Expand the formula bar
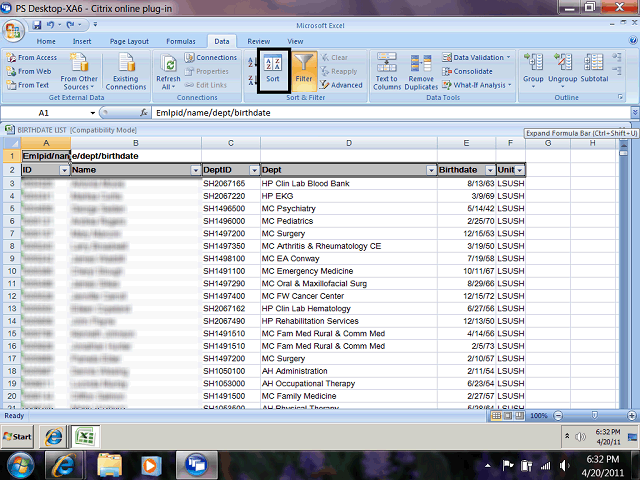Image resolution: width=640 pixels, height=480 pixels. (x=635, y=113)
